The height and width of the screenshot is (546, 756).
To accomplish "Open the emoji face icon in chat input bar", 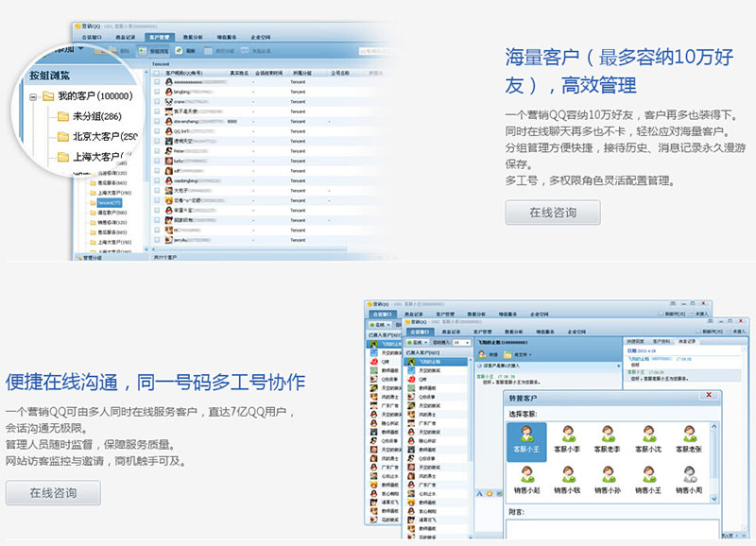I will 490,493.
